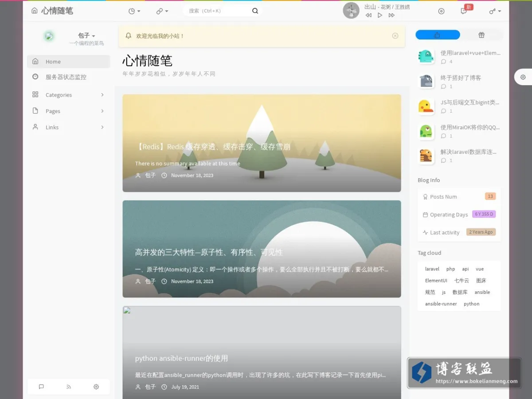Expand the 包子 user profile dropdown
Screen dimensions: 532x399
pos(86,35)
